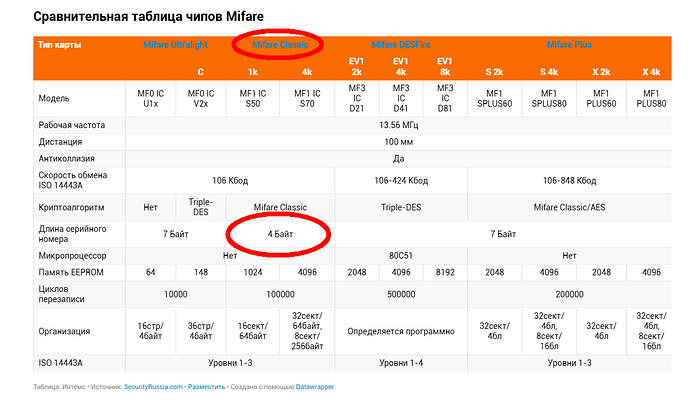Select model cell 'MF3 IC D41'
The image size is (690, 409).
click(x=401, y=98)
